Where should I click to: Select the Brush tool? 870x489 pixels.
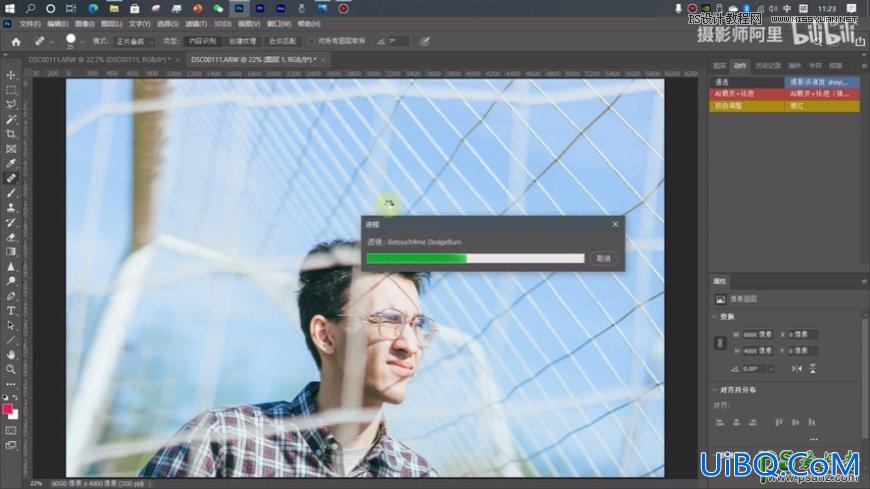coord(11,193)
